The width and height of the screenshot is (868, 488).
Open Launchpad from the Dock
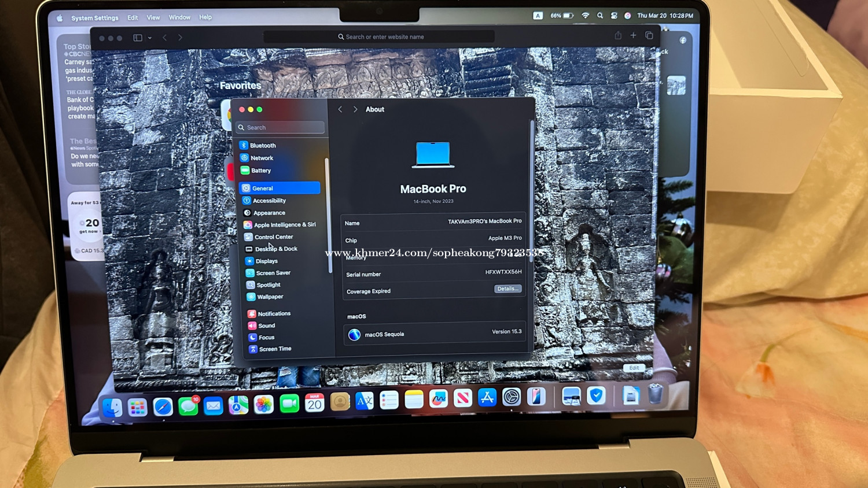138,408
